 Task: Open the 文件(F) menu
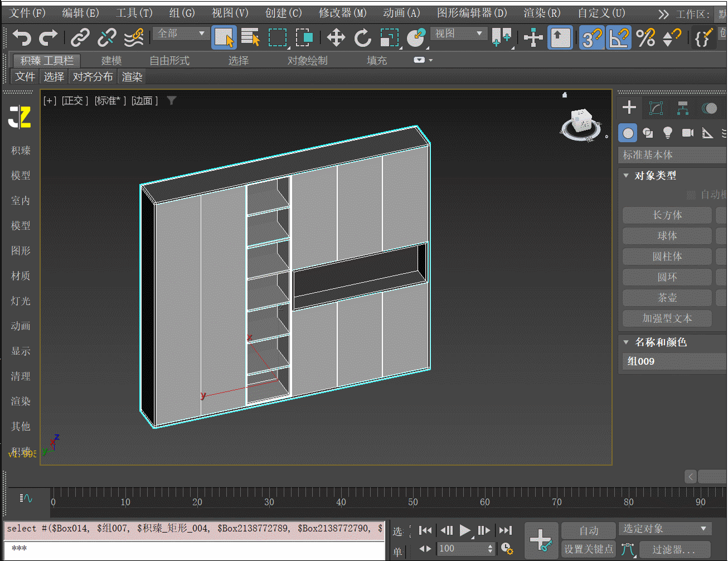pos(27,13)
